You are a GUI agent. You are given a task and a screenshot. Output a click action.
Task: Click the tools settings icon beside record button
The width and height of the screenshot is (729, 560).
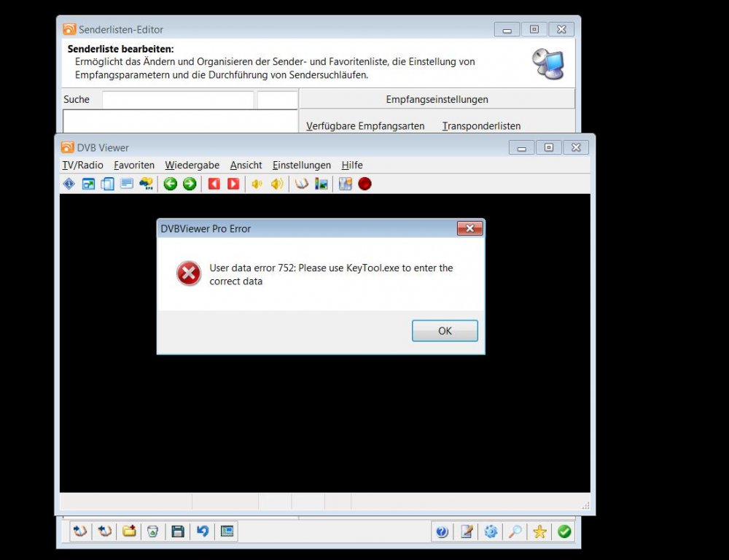[345, 184]
